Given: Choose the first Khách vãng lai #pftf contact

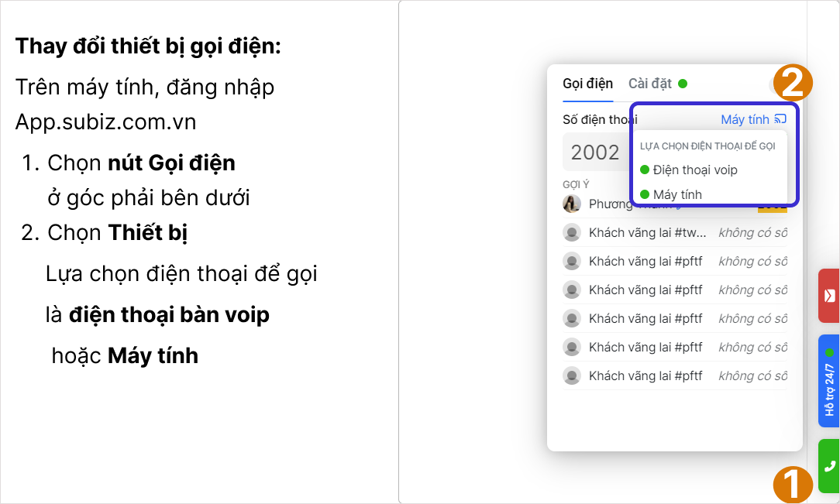Looking at the screenshot, I should 645,261.
